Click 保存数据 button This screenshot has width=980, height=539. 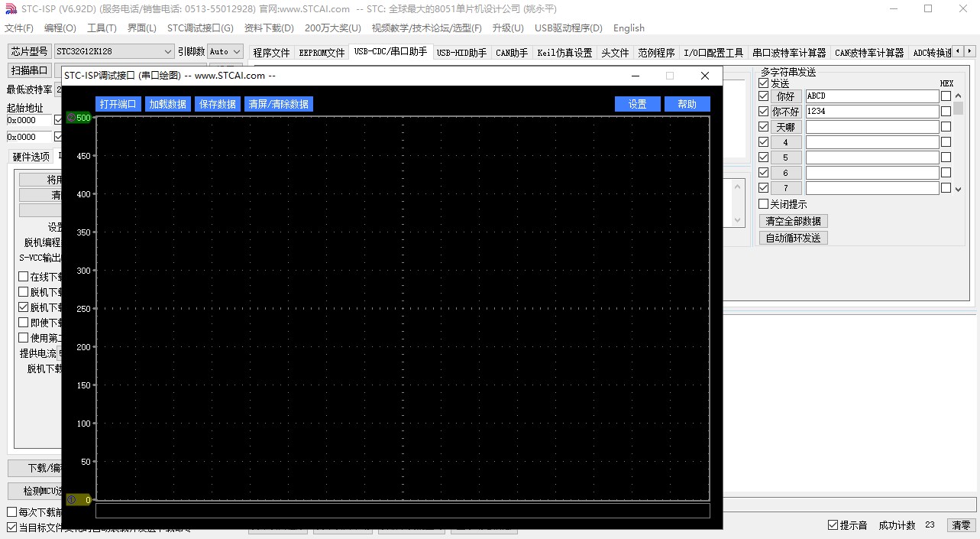coord(217,104)
